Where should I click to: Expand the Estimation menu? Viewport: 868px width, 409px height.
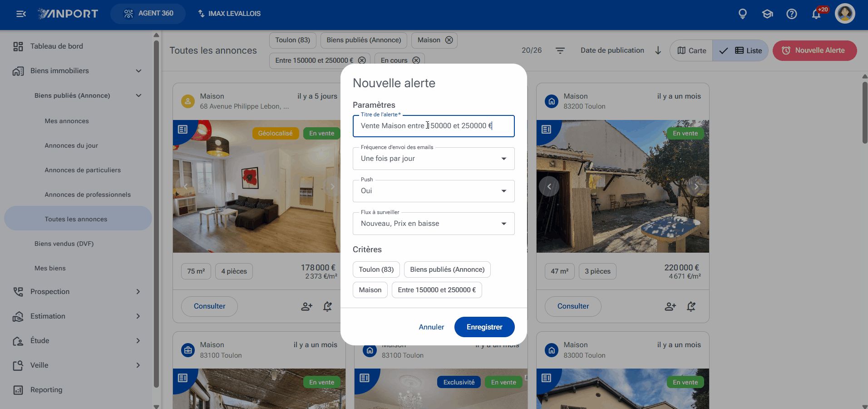(x=138, y=316)
